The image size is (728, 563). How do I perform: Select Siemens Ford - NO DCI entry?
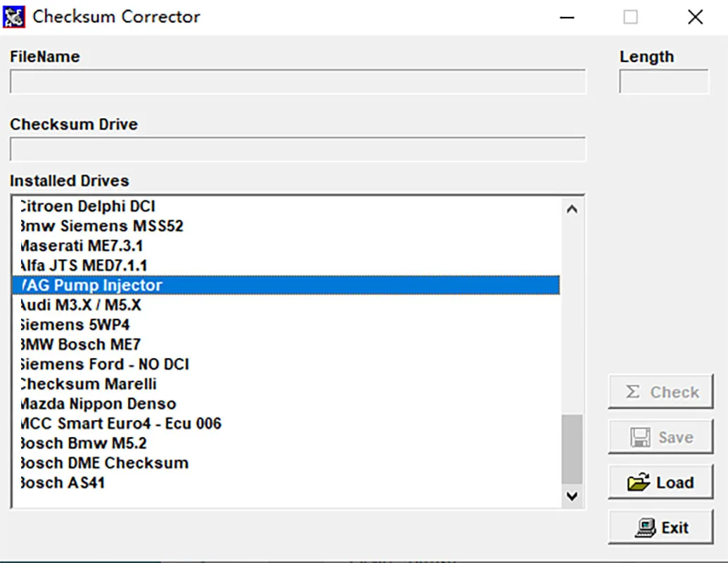pos(286,364)
